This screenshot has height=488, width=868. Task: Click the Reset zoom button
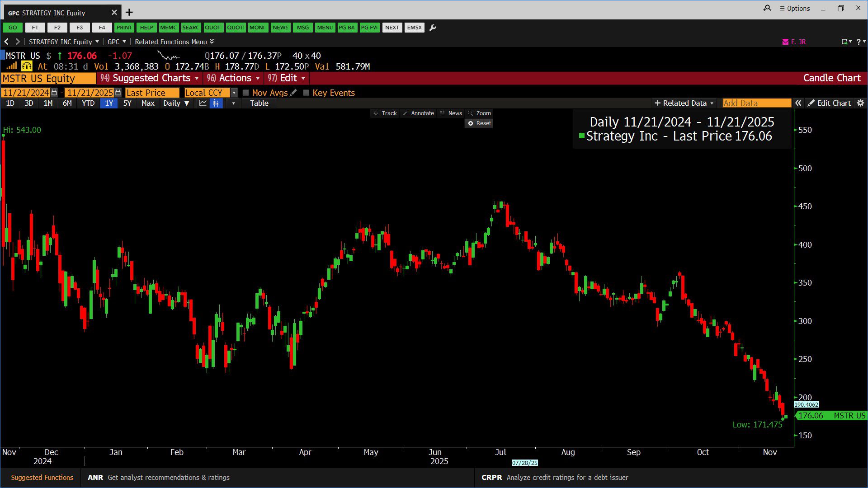[479, 123]
